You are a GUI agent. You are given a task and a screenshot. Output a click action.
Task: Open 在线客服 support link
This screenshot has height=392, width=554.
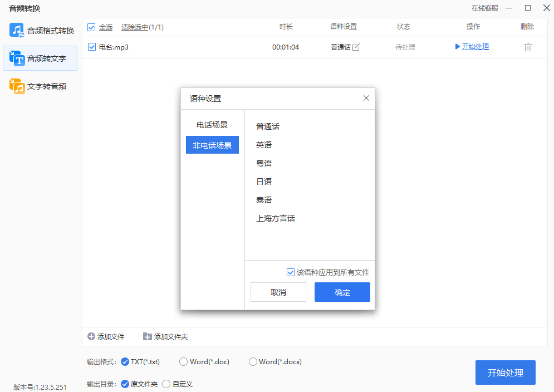(485, 8)
